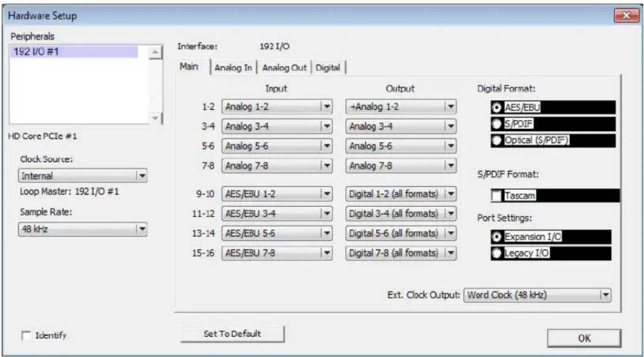Screen dimensions: 644x357
Task: Select the AES/EBU digital format radio button
Action: pyautogui.click(x=497, y=108)
